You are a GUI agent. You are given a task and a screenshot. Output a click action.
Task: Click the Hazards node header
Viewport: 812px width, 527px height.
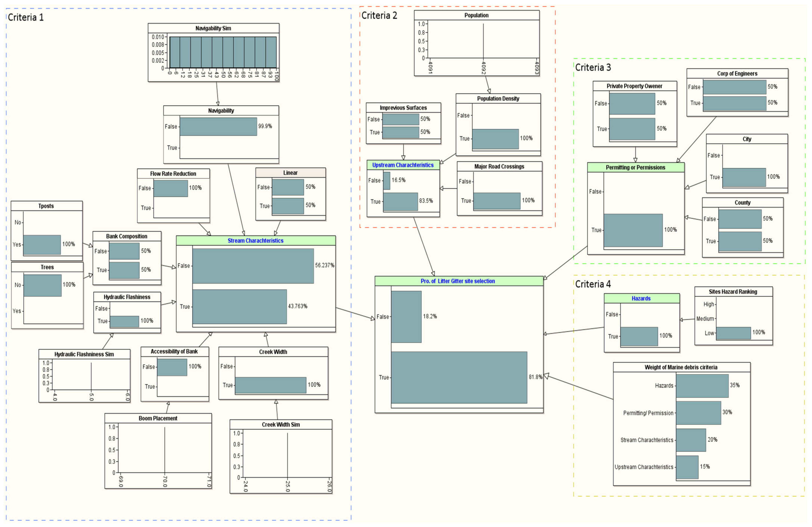[x=641, y=299]
